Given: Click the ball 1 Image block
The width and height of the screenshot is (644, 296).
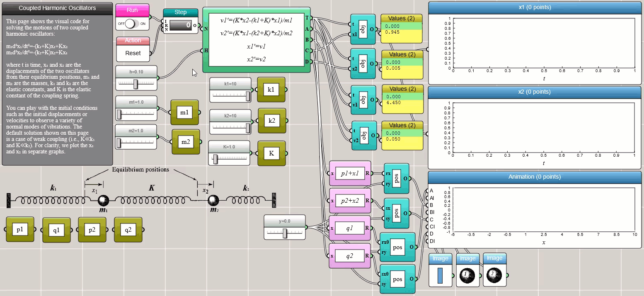Looking at the screenshot, I should tap(467, 270).
